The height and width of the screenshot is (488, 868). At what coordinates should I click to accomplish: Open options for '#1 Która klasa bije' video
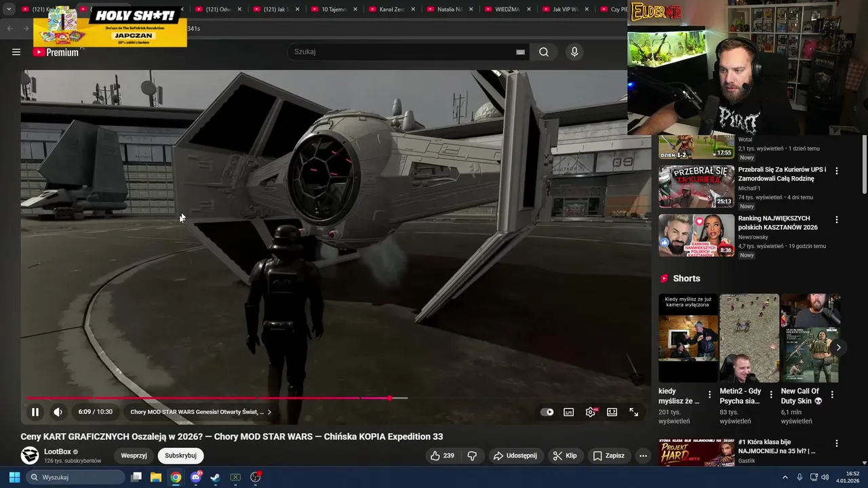pyautogui.click(x=837, y=443)
